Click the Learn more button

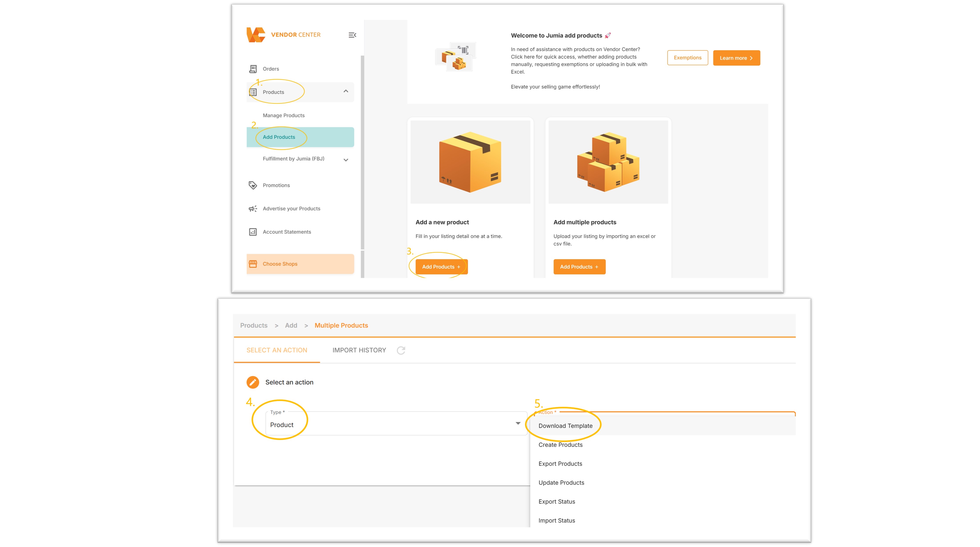(x=736, y=58)
